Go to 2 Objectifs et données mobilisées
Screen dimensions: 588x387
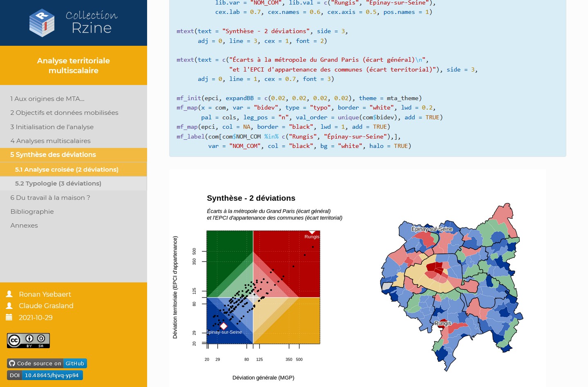64,112
